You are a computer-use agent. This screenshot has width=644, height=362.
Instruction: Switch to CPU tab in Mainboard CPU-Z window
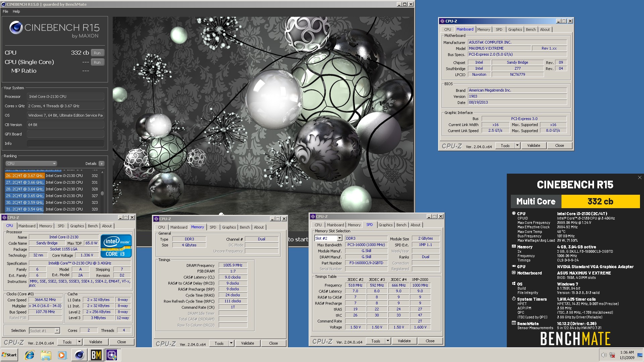[x=447, y=29]
